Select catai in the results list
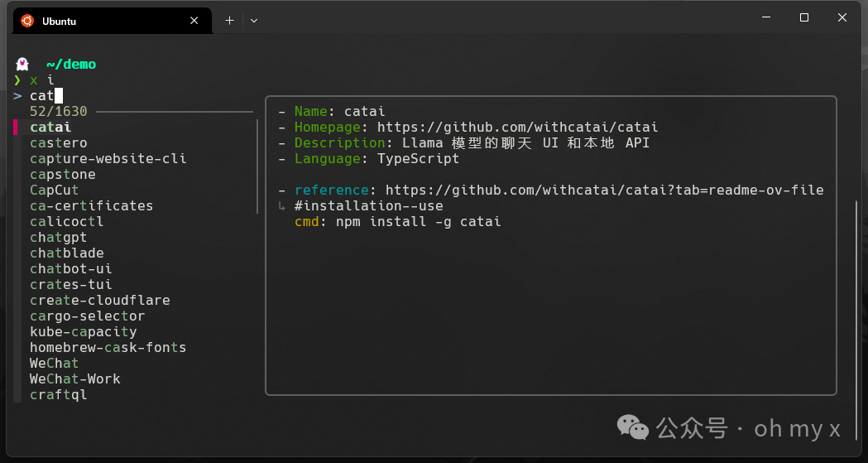Image resolution: width=868 pixels, height=463 pixels. pos(50,127)
